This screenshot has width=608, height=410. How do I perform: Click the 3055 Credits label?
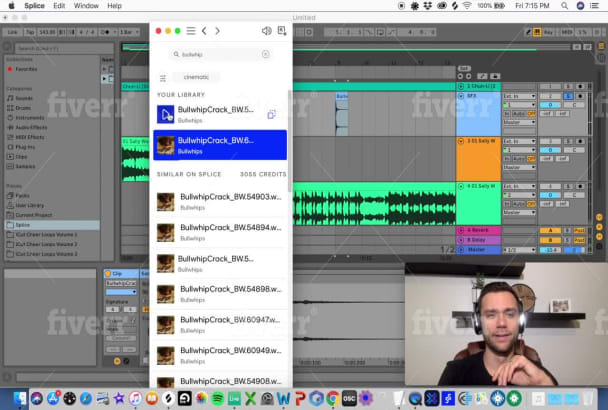[263, 174]
